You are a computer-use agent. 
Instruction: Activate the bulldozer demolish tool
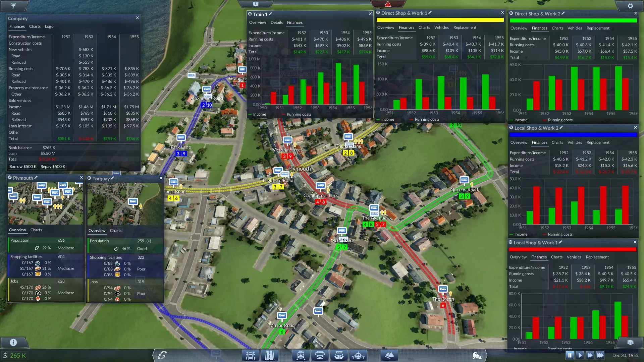pos(477,356)
